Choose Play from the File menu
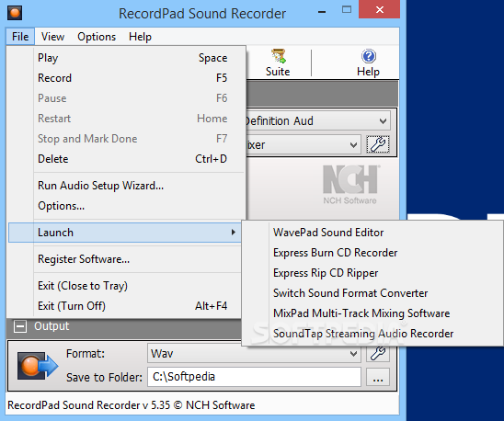Screen dimensions: 504x421 [127, 58]
